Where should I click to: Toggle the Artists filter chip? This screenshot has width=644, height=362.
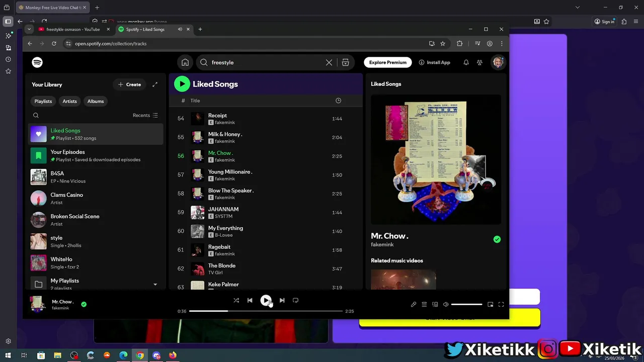(69, 101)
